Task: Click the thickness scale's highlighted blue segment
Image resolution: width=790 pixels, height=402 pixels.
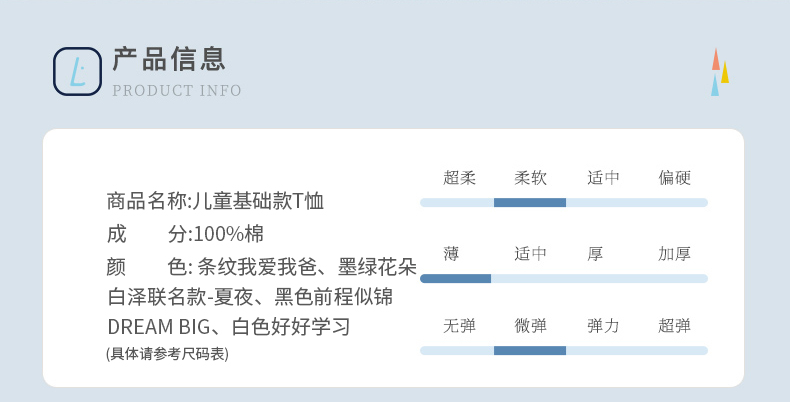Action: 456,278
